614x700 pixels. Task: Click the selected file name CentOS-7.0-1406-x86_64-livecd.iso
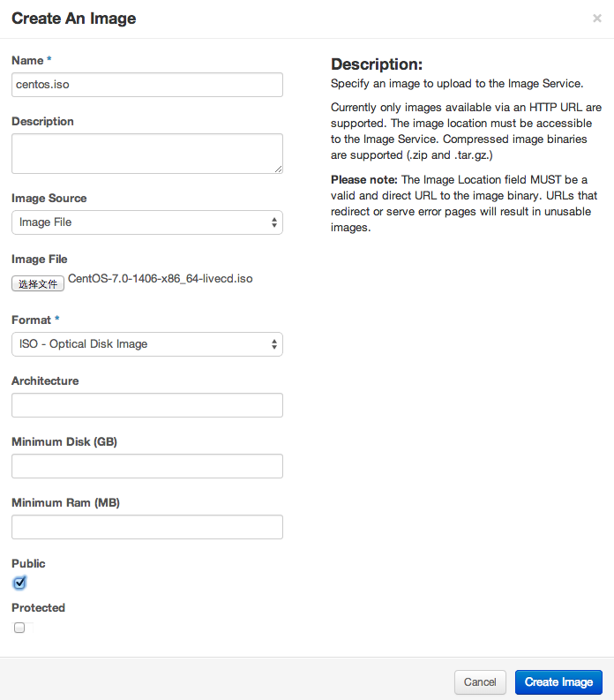tap(161, 279)
